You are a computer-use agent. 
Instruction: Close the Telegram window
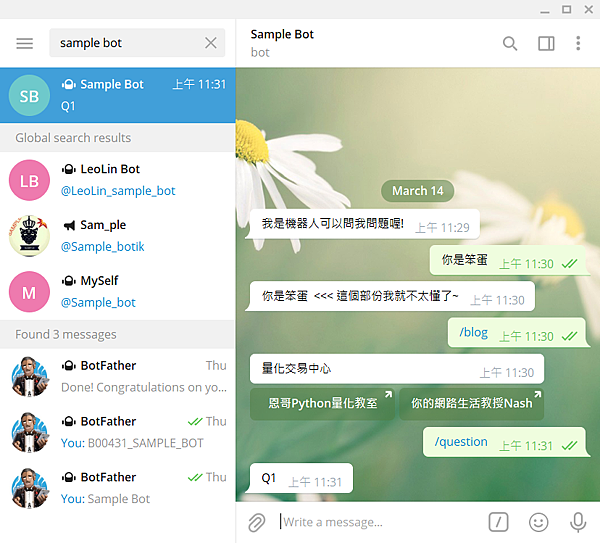pos(589,10)
